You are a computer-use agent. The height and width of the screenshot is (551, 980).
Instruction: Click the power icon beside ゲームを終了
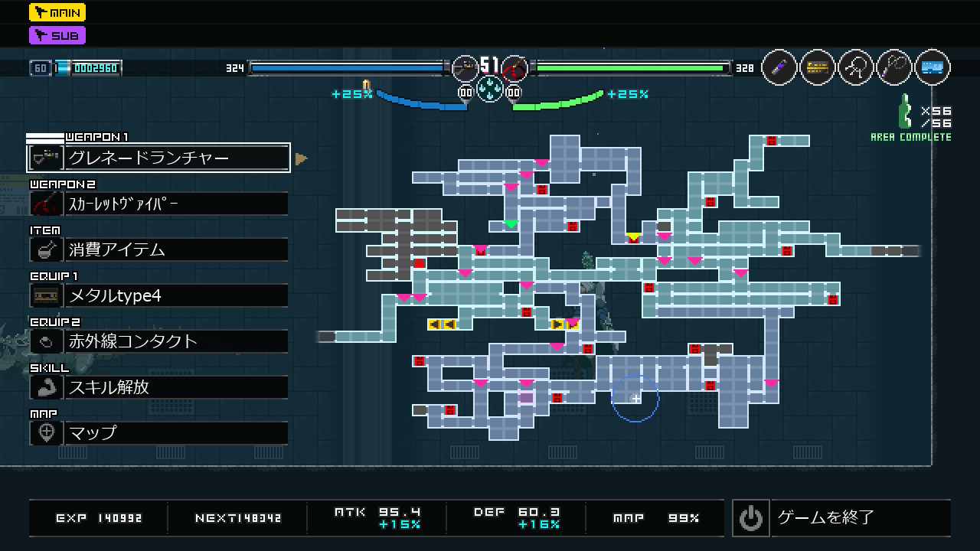[751, 518]
